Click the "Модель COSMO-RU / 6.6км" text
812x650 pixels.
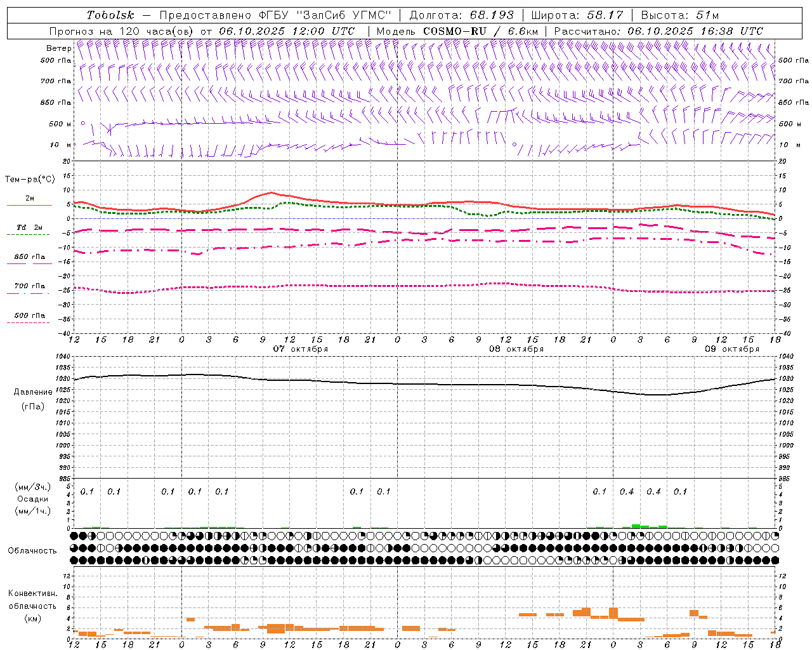[x=457, y=31]
